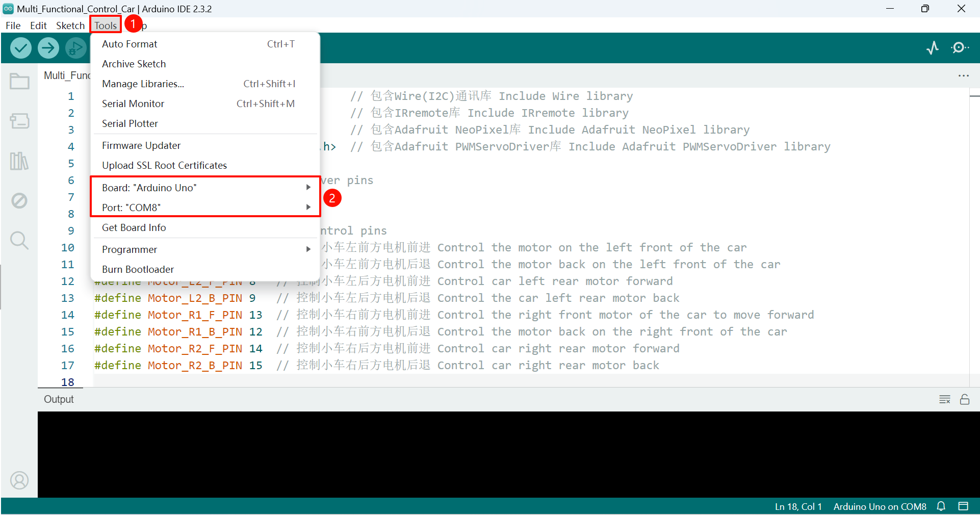Open the Serial Plotter icon
The height and width of the screenshot is (515, 980).
pyautogui.click(x=933, y=48)
